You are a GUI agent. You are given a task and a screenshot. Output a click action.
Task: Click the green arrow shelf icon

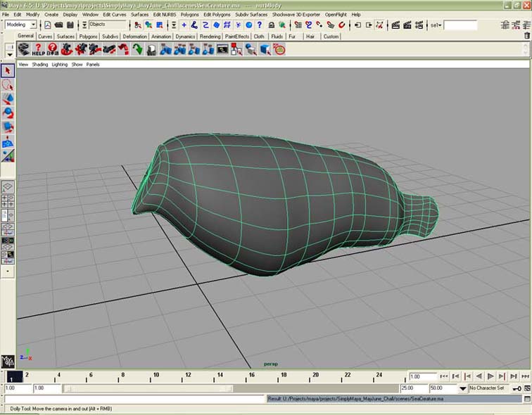(x=137, y=49)
